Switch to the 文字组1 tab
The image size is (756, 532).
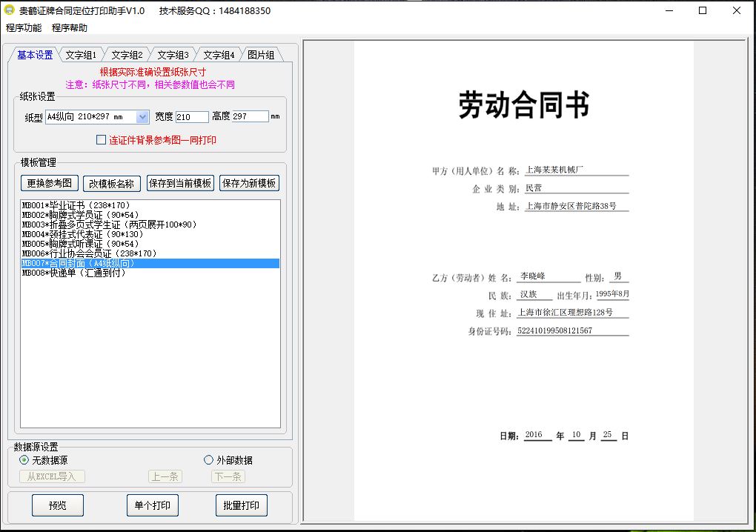[81, 55]
